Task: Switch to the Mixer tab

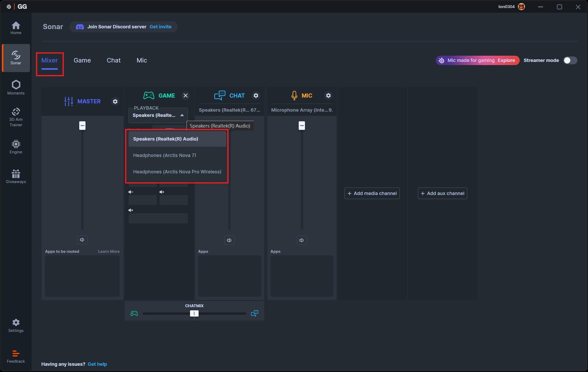Action: tap(50, 61)
